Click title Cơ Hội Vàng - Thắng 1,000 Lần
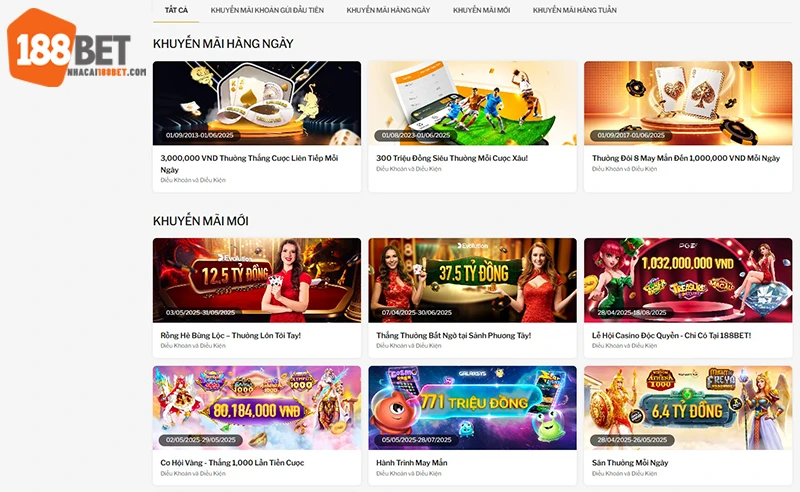This screenshot has width=800, height=492. 232,462
